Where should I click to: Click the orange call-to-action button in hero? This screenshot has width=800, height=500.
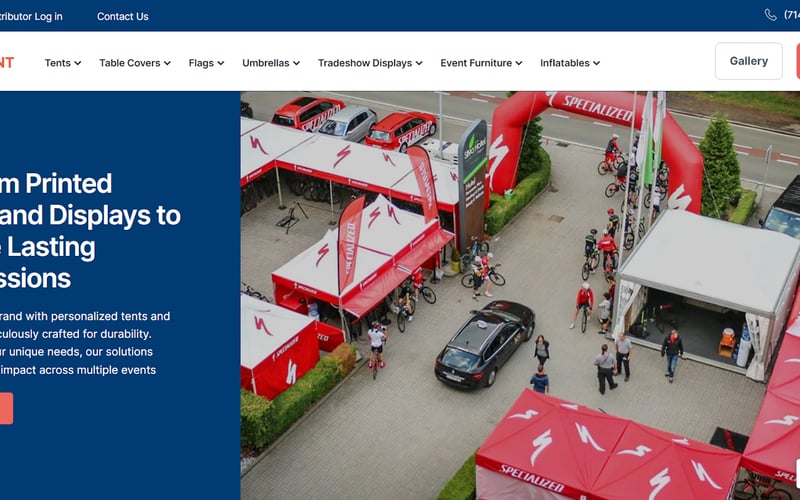tap(6, 408)
